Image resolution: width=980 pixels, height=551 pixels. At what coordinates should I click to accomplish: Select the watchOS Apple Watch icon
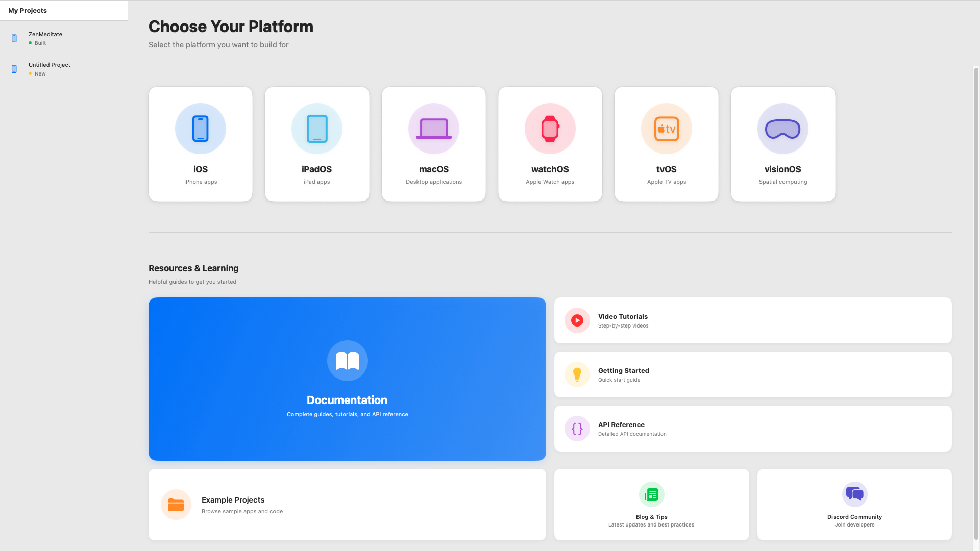click(550, 129)
